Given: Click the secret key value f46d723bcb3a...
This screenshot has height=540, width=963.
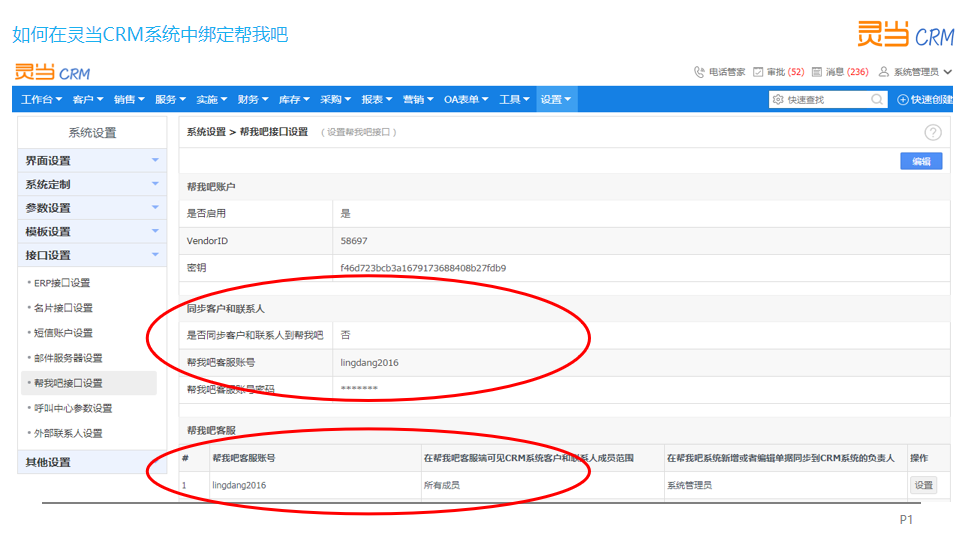Looking at the screenshot, I should tap(423, 268).
